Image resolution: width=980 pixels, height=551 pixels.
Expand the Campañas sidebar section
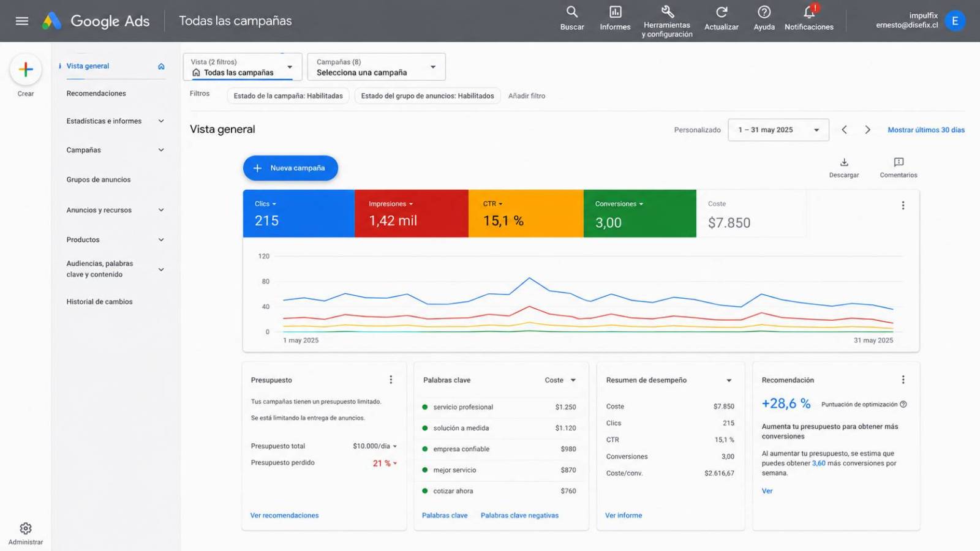pyautogui.click(x=161, y=150)
